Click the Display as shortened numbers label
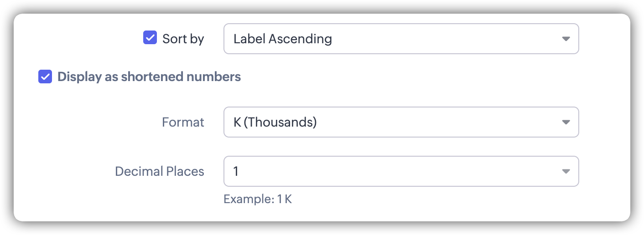 (x=149, y=77)
